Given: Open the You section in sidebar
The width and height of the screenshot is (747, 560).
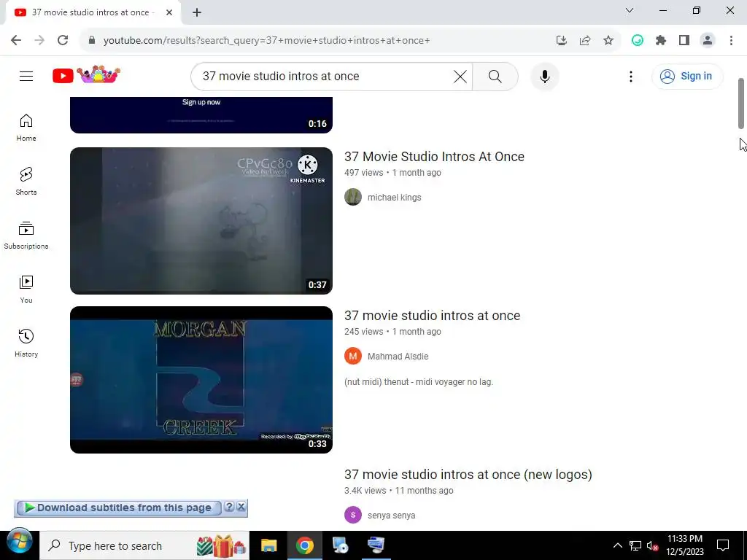Looking at the screenshot, I should coord(26,289).
